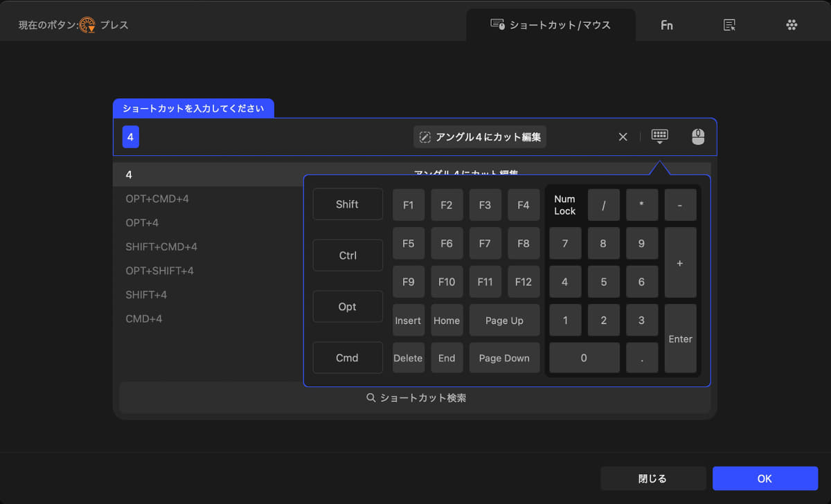Confirm with the blue OK button
Viewport: 831px width, 504px height.
(765, 478)
